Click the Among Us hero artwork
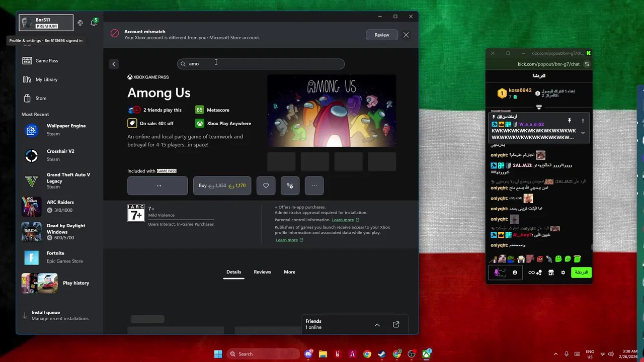The image size is (644, 362). [332, 111]
